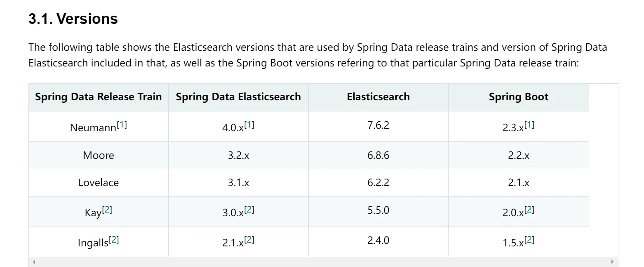644x267 pixels.
Task: Open footnote 1 link beside Neumann
Action: pyautogui.click(x=122, y=124)
